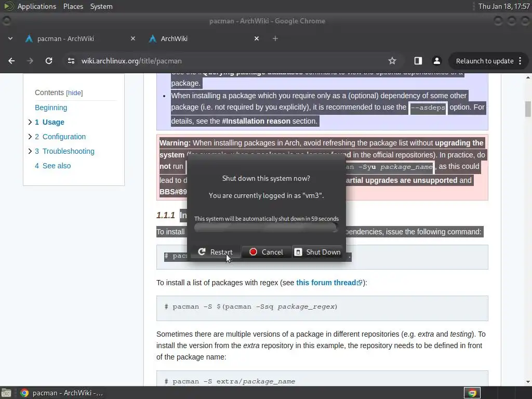Click the browser forward arrow
This screenshot has height=399, width=532.
(30, 61)
